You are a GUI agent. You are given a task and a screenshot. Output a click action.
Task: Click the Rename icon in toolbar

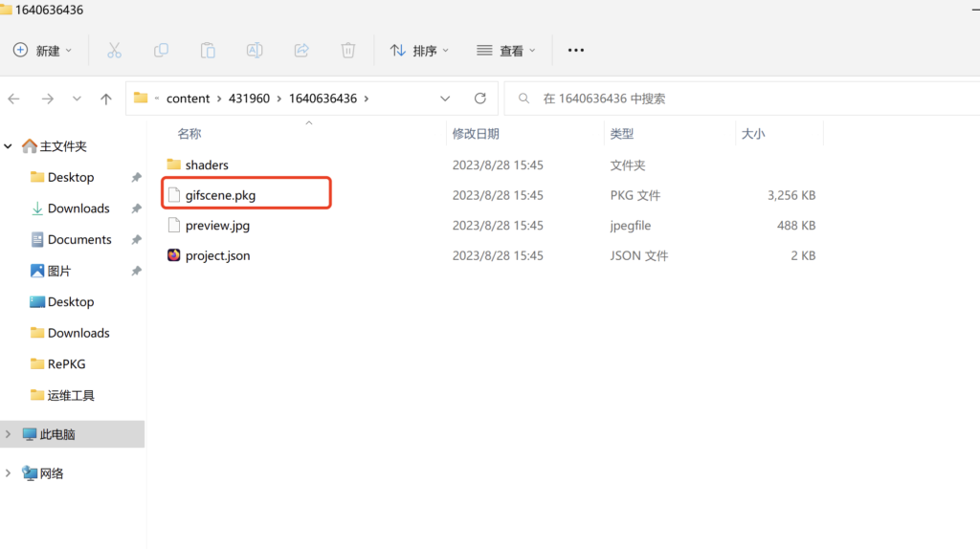[255, 51]
